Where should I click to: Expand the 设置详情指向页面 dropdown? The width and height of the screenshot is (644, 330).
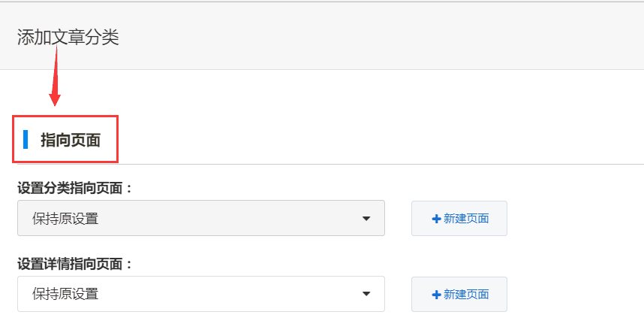[x=200, y=294]
